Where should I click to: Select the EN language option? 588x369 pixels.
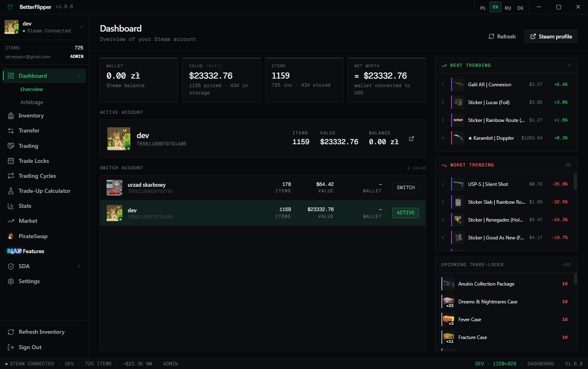point(495,7)
